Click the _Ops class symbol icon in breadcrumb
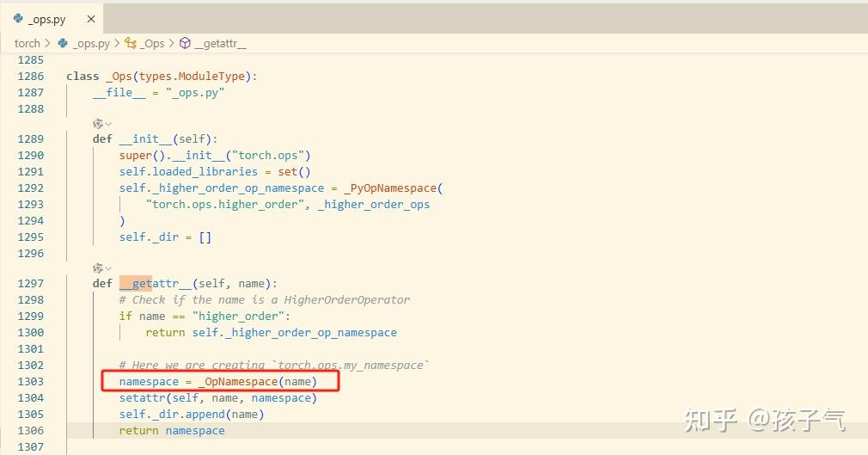This screenshot has height=455, width=868. 131,43
